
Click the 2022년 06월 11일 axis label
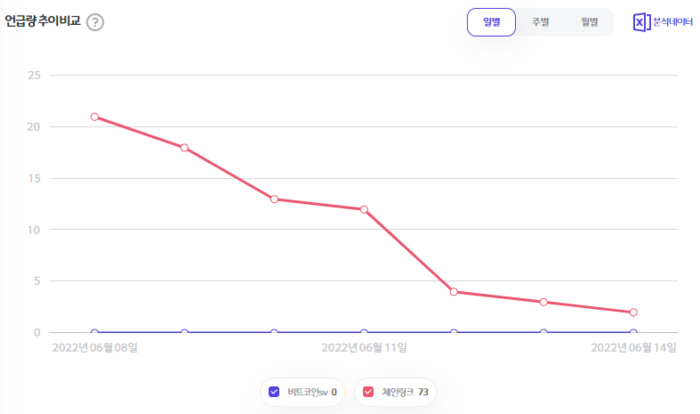(x=364, y=349)
